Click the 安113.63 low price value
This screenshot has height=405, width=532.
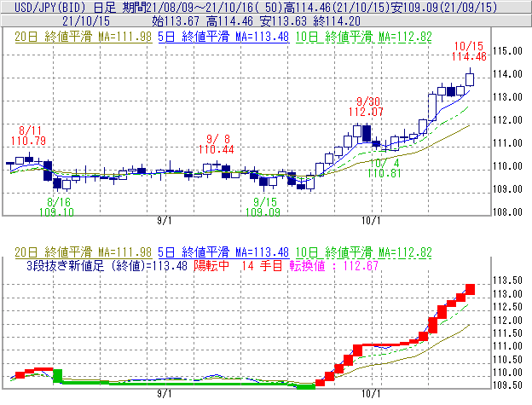(x=283, y=21)
